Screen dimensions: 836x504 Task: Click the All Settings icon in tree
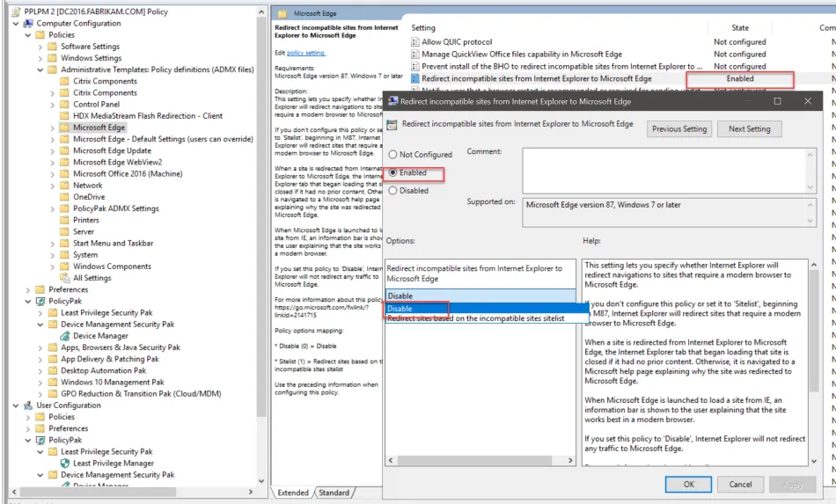point(64,278)
